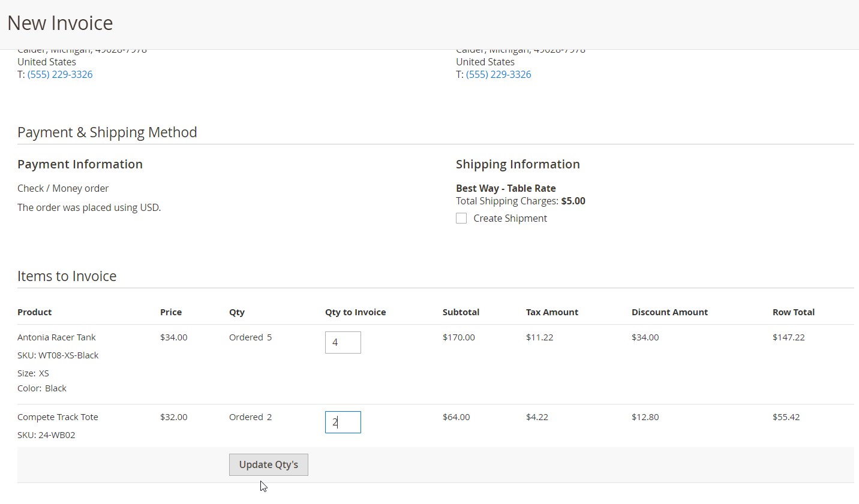
Task: Click the Update Qty's button
Action: pyautogui.click(x=268, y=464)
